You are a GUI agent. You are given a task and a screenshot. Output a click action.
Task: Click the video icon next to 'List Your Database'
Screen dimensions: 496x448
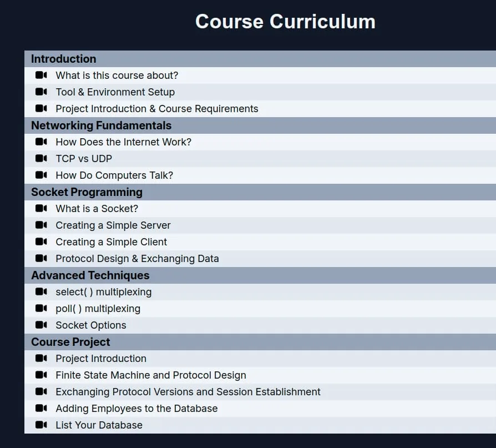click(41, 425)
